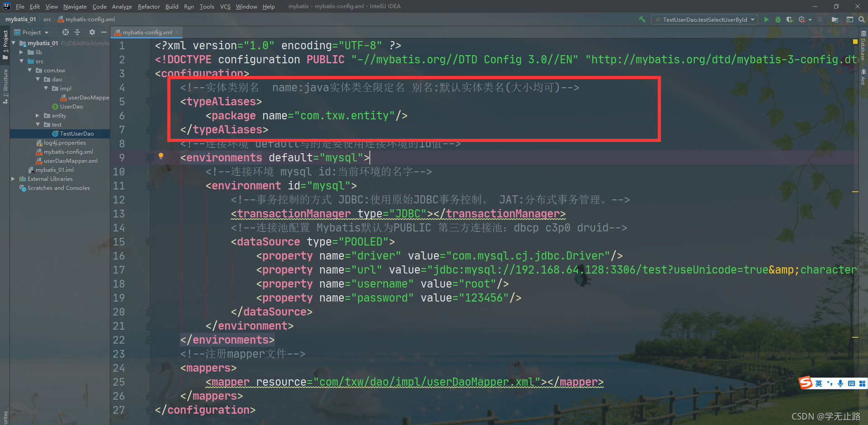Open Search Everywhere magnifier icon
868x425 pixels.
tap(862, 19)
